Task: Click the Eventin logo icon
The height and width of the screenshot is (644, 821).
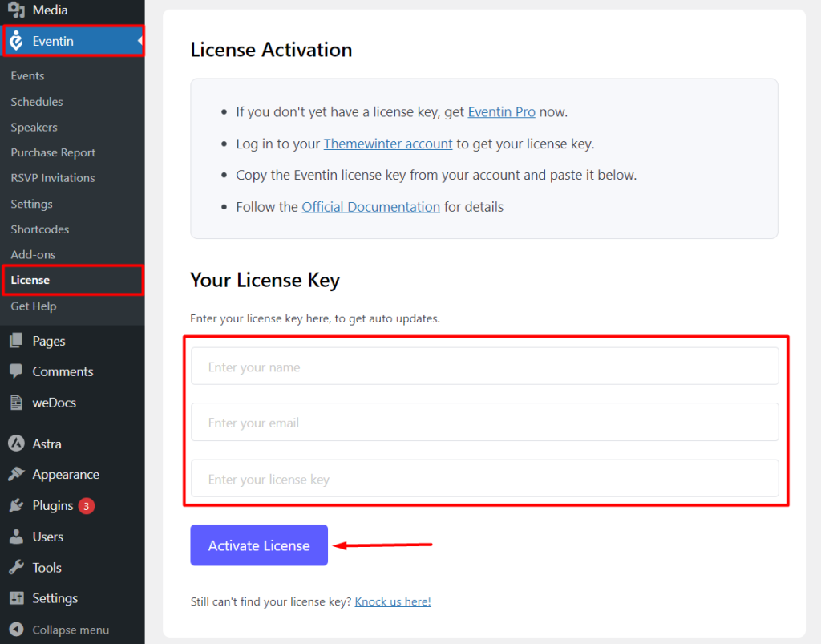Action: click(x=16, y=40)
